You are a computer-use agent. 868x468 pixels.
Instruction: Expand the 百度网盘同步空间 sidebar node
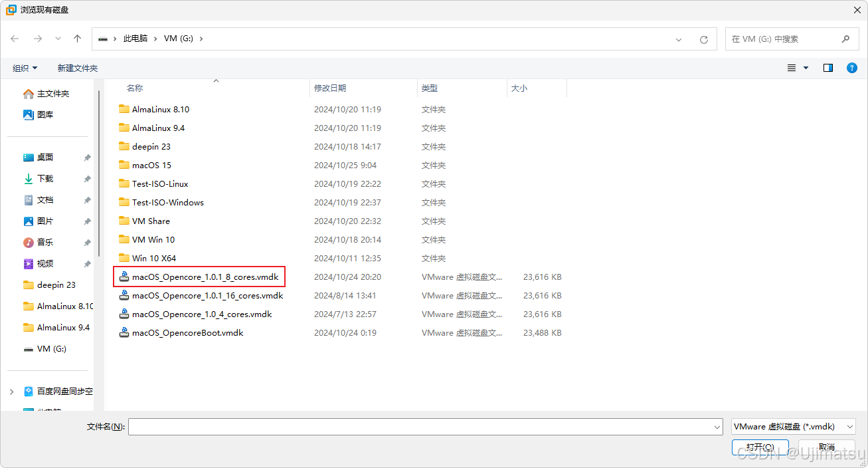pos(11,392)
